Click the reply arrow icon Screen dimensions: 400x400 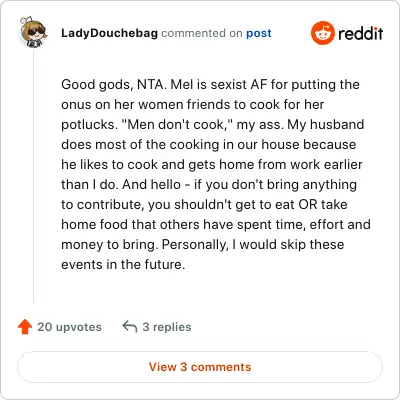(130, 327)
